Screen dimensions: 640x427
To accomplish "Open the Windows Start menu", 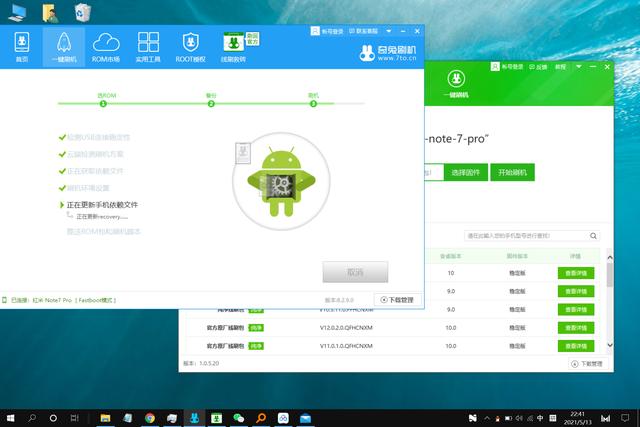I will (x=10, y=418).
